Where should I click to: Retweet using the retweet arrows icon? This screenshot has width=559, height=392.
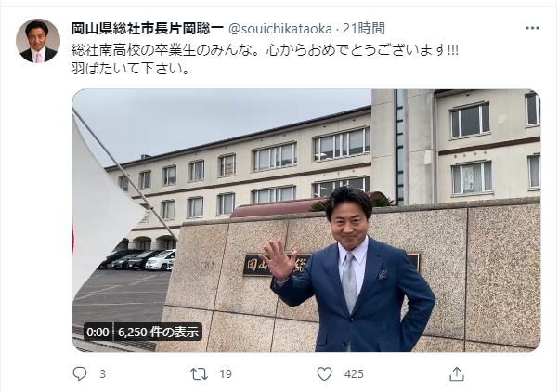pos(199,374)
